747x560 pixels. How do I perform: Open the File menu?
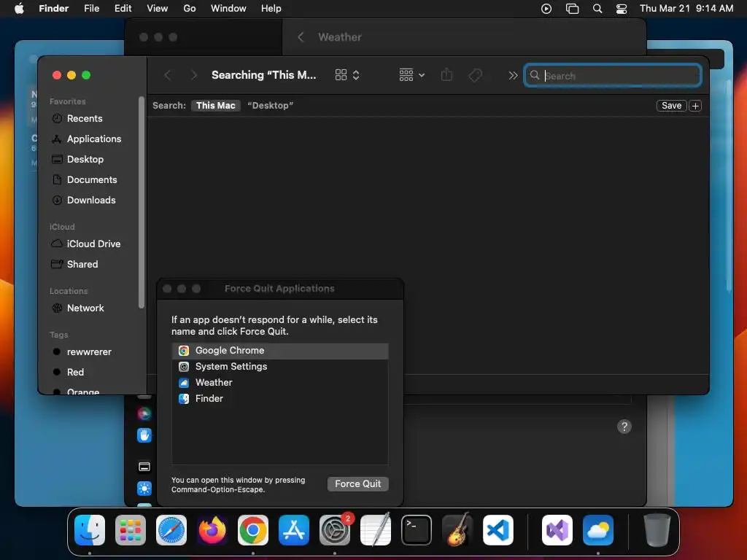[x=91, y=9]
